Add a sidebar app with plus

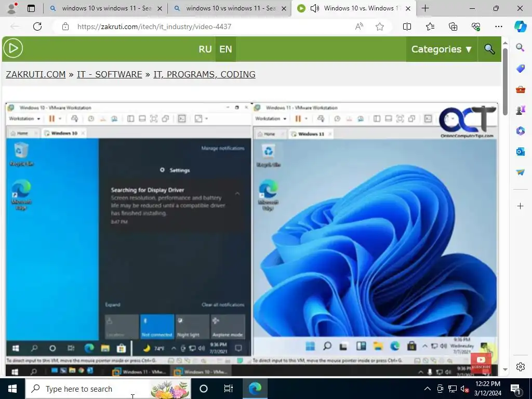520,206
